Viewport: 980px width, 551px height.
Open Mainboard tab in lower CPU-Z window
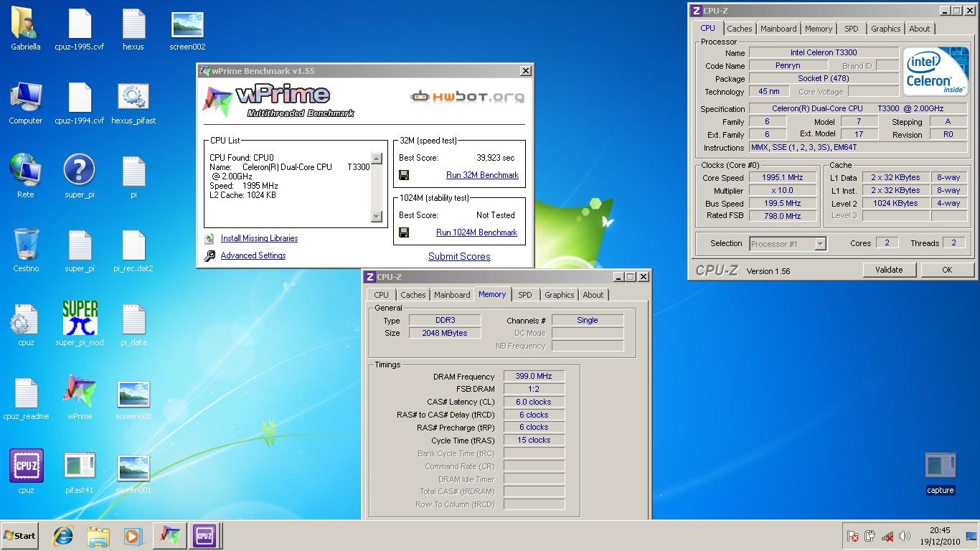click(452, 295)
